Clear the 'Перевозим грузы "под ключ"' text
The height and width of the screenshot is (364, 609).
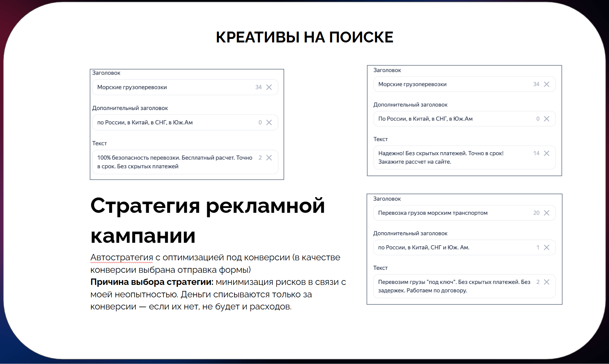tap(546, 282)
